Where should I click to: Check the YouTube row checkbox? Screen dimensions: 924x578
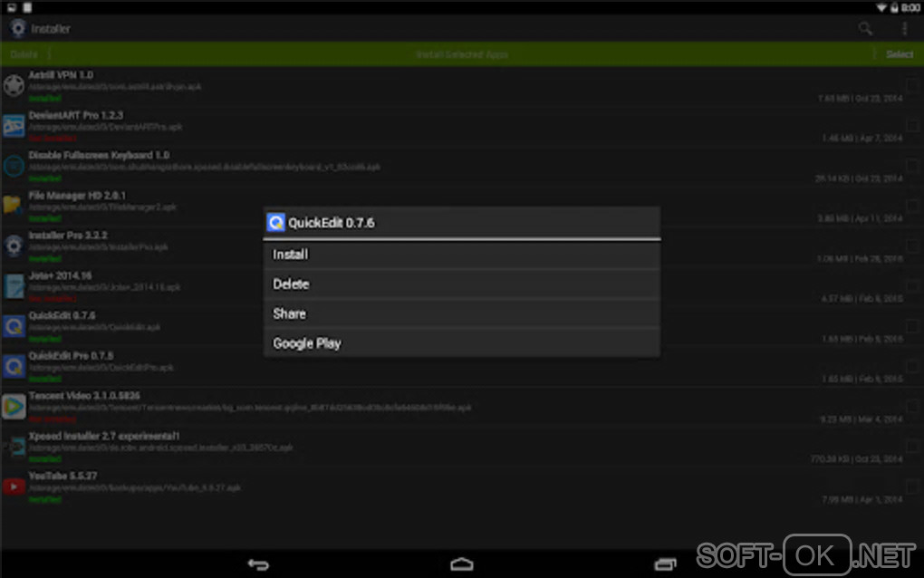(x=912, y=486)
